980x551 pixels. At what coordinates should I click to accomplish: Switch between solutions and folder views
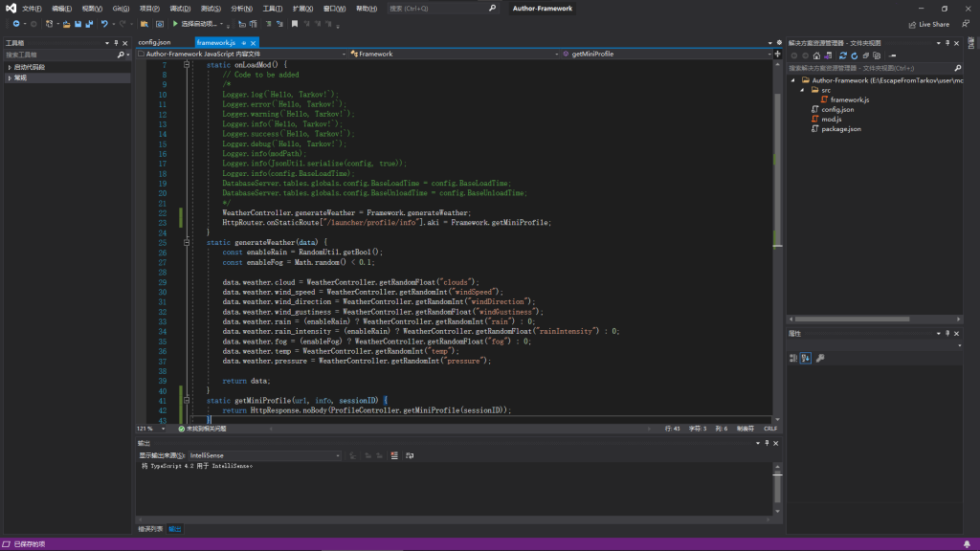click(x=828, y=55)
